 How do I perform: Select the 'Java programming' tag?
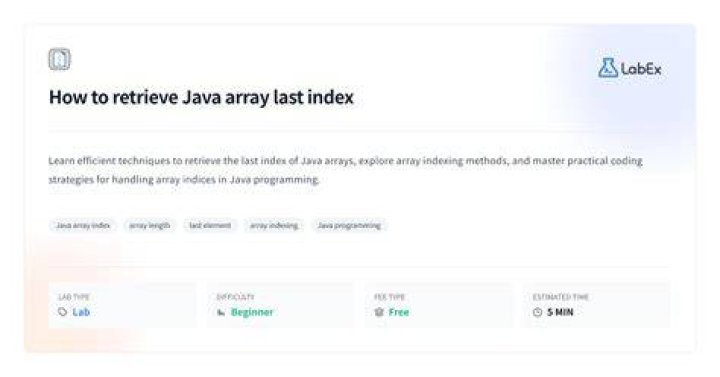[x=349, y=225]
